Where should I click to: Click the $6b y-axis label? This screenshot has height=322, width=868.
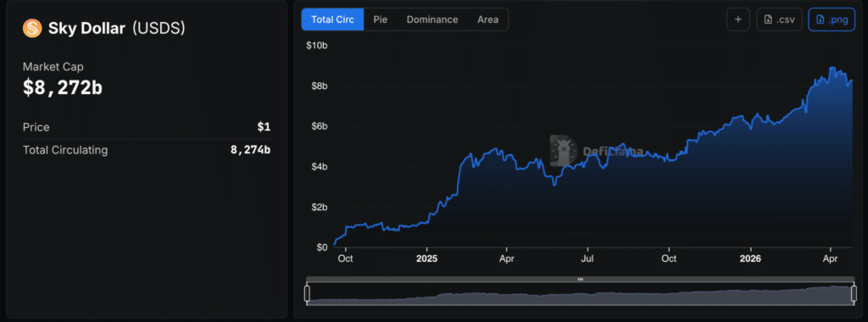tap(319, 126)
